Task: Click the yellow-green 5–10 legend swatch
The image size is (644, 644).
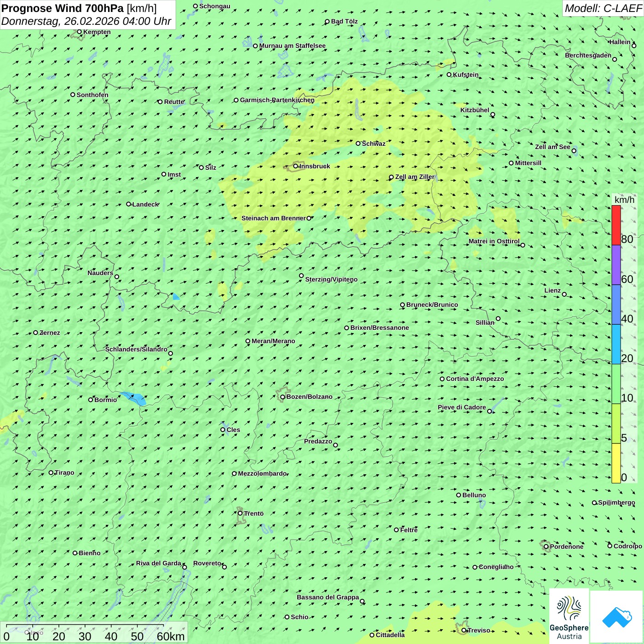Action: pyautogui.click(x=616, y=424)
